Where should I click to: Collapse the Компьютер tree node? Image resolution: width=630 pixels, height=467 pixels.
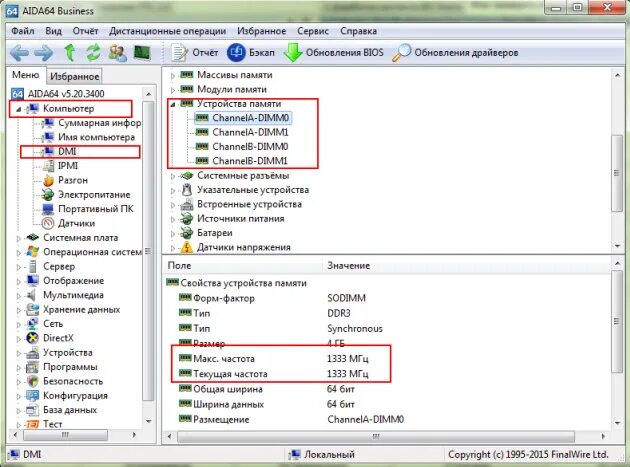pos(18,109)
